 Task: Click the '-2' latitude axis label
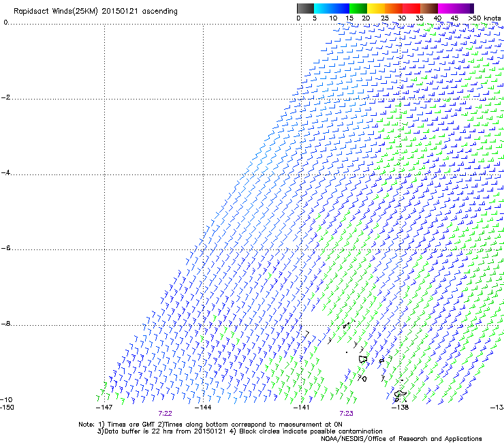tap(5, 97)
